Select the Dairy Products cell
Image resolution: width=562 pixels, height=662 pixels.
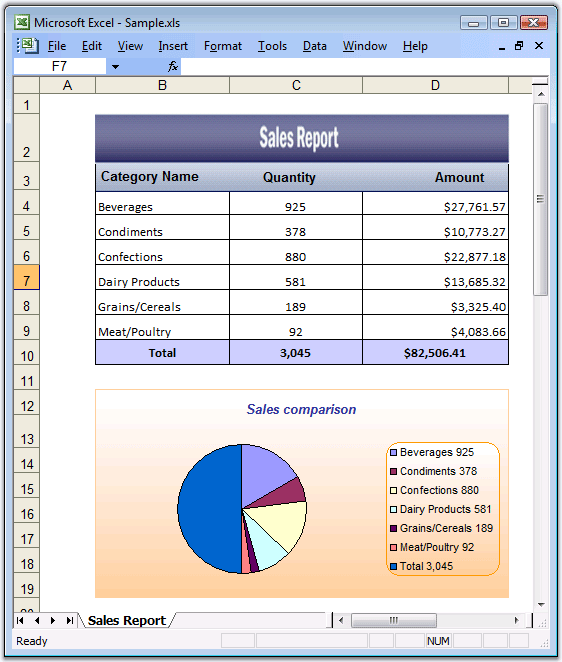163,278
